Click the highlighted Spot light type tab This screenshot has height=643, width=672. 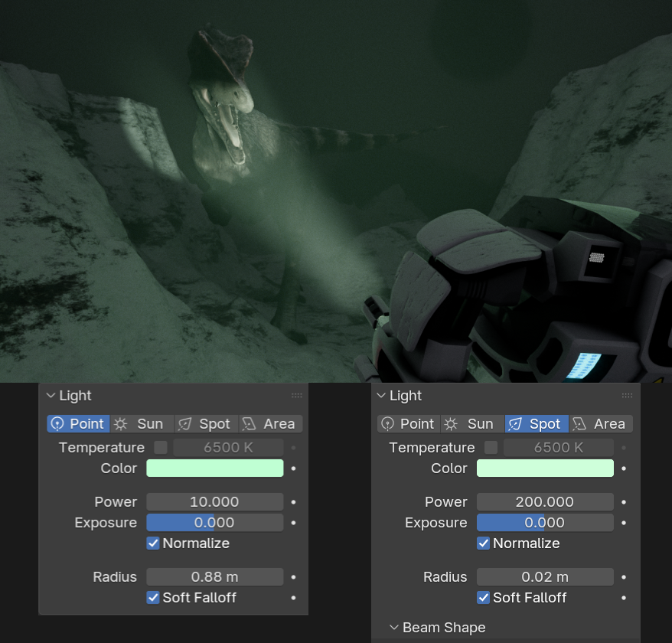pos(537,424)
